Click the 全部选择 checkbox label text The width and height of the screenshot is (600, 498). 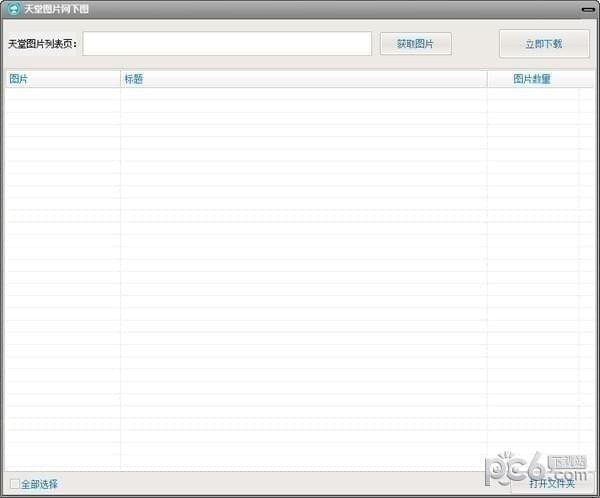coord(39,484)
